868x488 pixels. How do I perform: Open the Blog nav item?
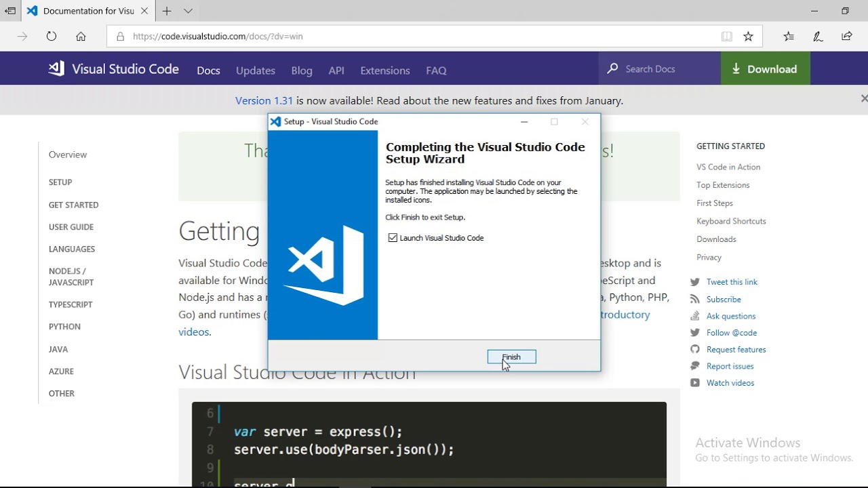click(302, 70)
